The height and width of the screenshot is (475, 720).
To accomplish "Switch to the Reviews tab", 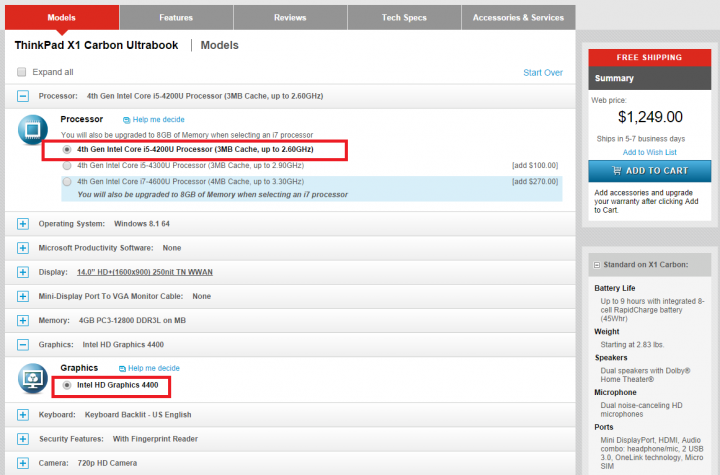I will tap(290, 17).
